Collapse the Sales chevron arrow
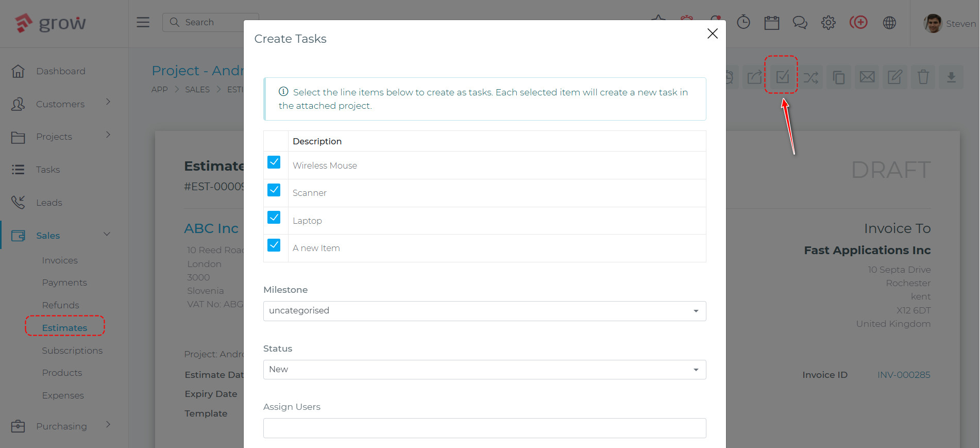Viewport: 980px width, 448px height. pos(107,234)
